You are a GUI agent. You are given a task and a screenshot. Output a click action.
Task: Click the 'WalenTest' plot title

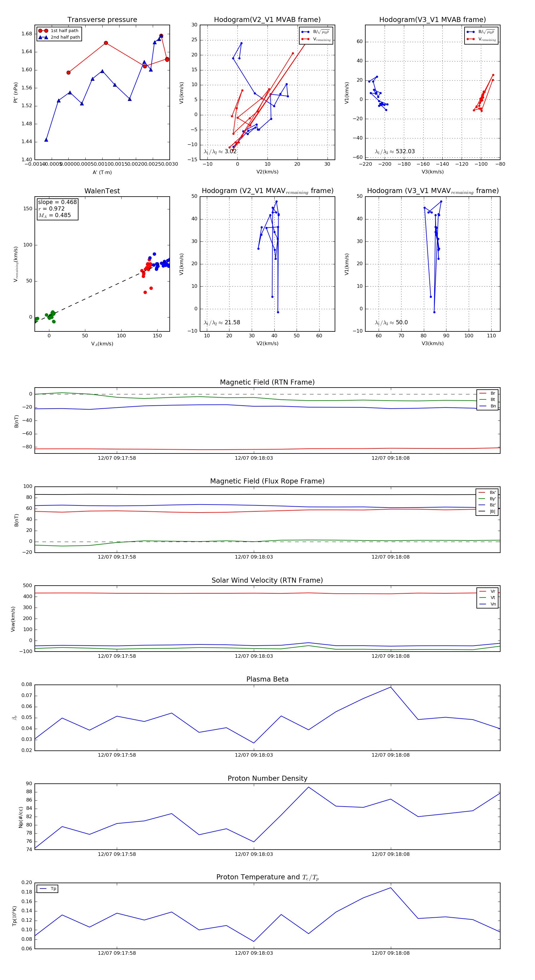click(102, 191)
